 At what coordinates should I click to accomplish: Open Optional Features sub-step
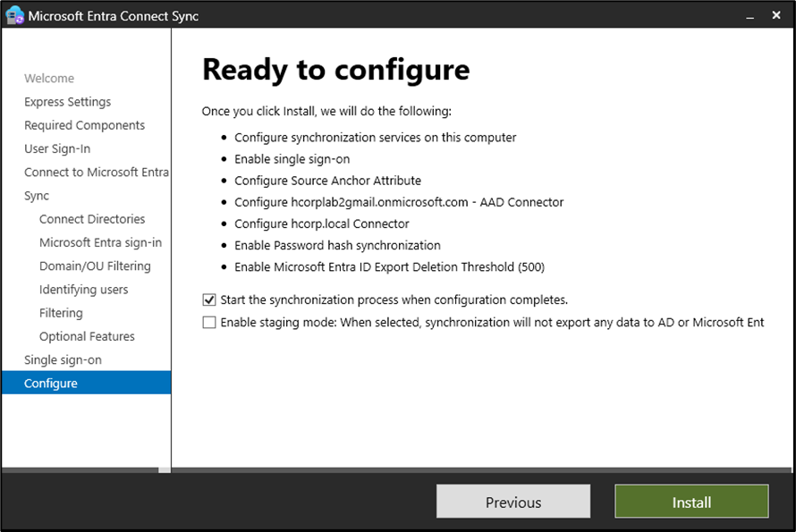(x=87, y=336)
